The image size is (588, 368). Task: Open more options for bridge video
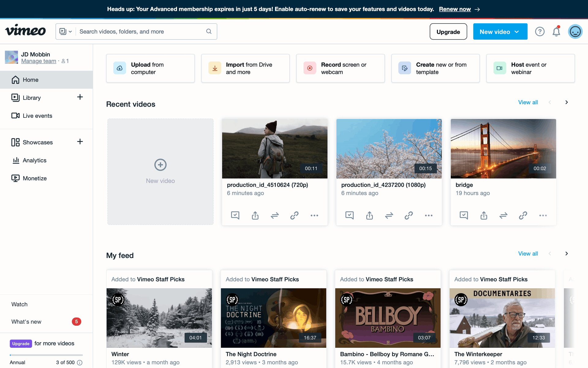(543, 216)
